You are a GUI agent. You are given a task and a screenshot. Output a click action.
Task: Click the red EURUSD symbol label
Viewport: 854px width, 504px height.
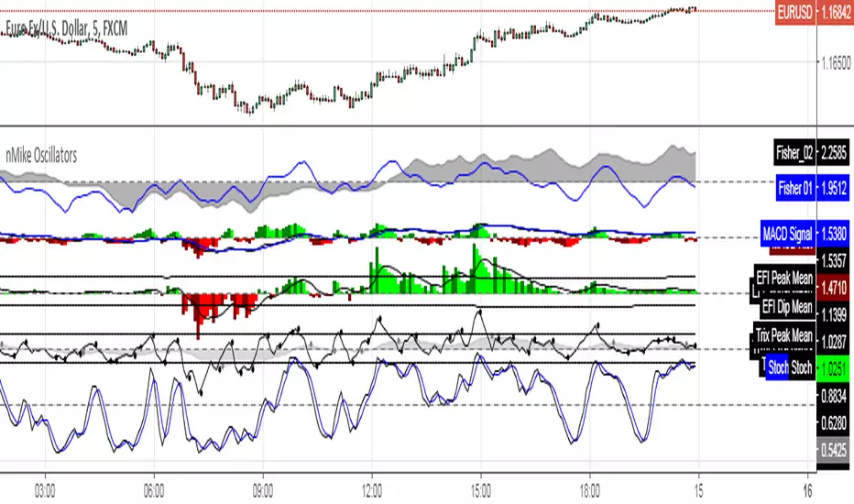point(794,13)
